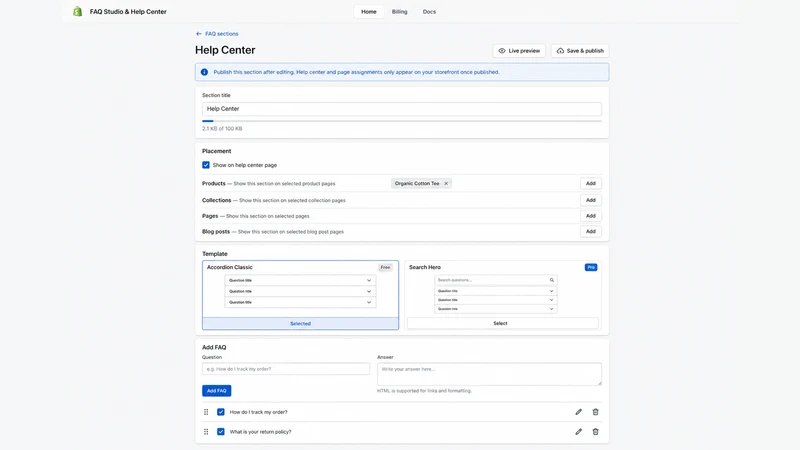Delete the 'What is your return policy?' FAQ
The height and width of the screenshot is (450, 800).
point(595,432)
